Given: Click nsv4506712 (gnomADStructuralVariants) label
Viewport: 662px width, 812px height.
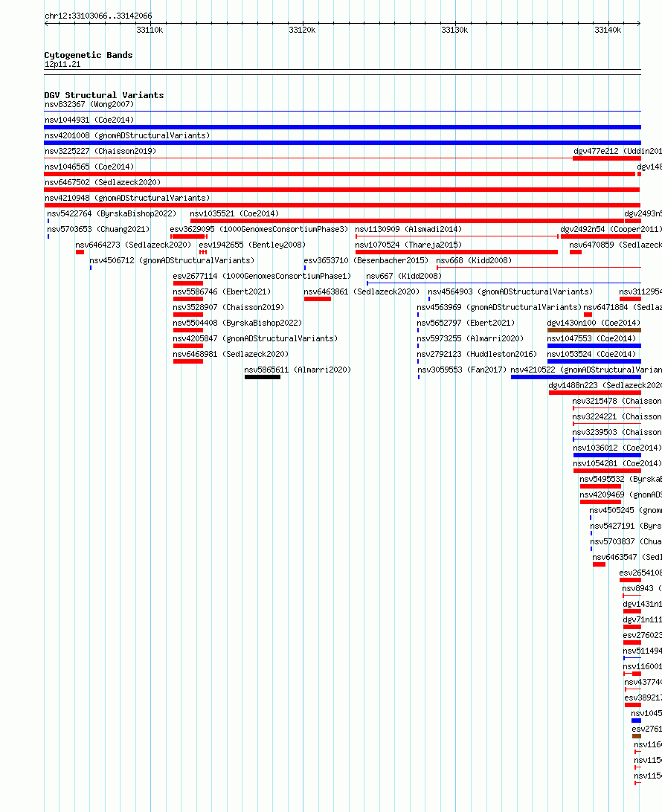Looking at the screenshot, I should tap(172, 260).
